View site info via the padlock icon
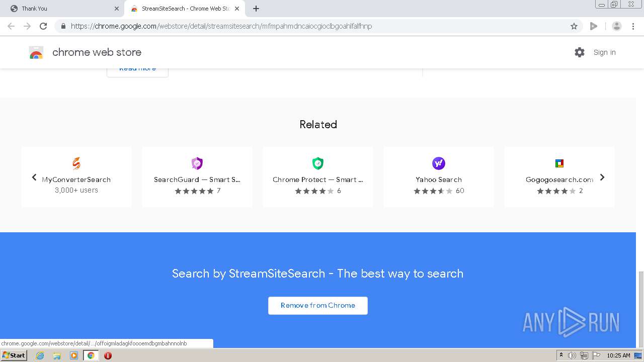 tap(63, 26)
